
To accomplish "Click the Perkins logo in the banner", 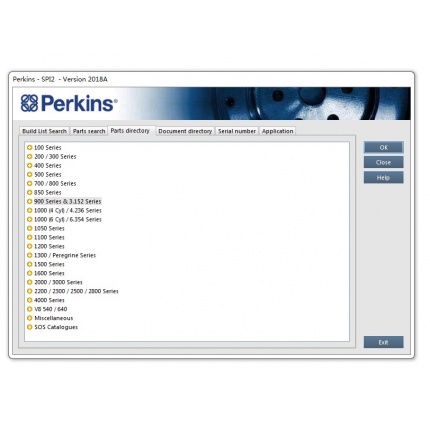I will (69, 103).
